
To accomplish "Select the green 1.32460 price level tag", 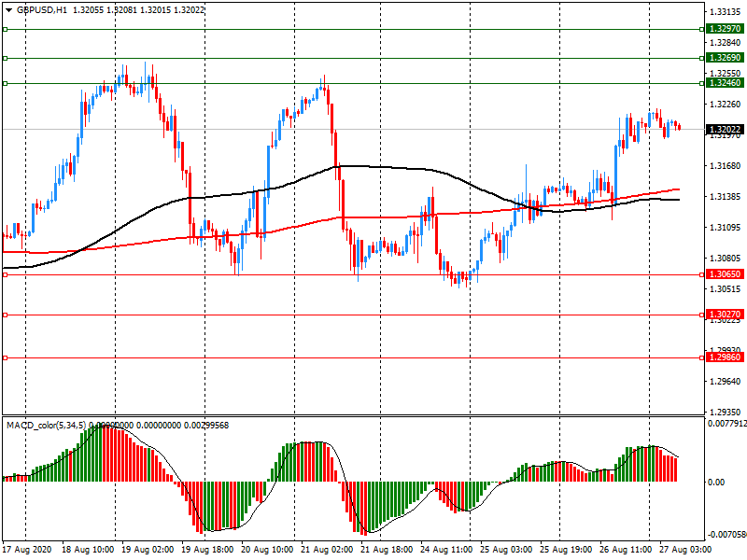I will (725, 83).
